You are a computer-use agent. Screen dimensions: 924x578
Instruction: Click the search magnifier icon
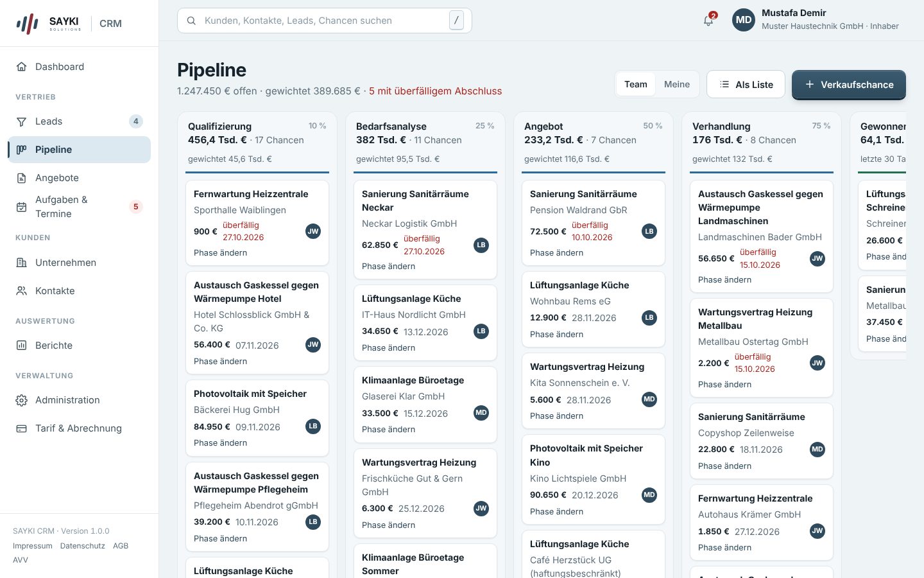[x=191, y=21]
